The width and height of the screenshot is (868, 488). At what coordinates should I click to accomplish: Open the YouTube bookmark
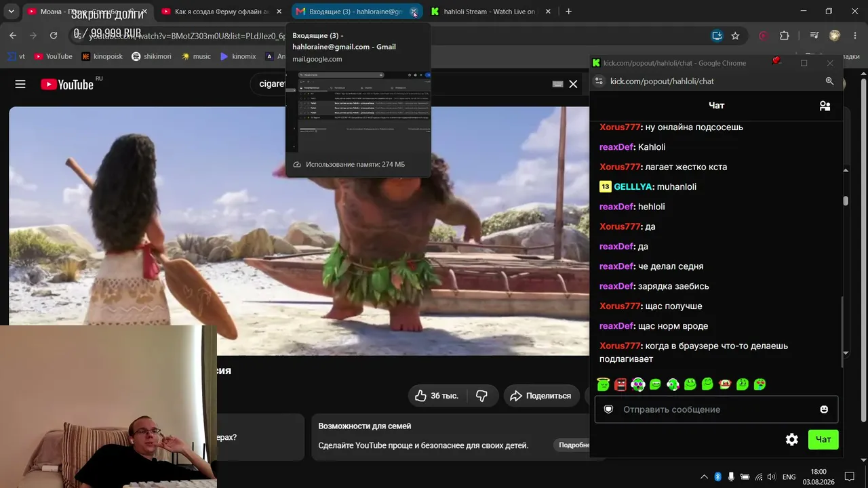(53, 56)
